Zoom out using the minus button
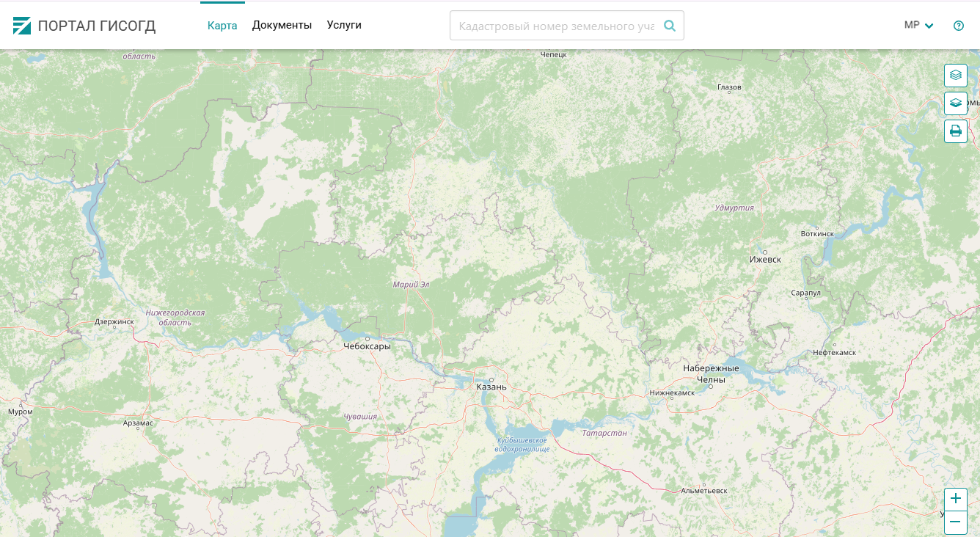This screenshot has width=980, height=537. click(x=955, y=522)
